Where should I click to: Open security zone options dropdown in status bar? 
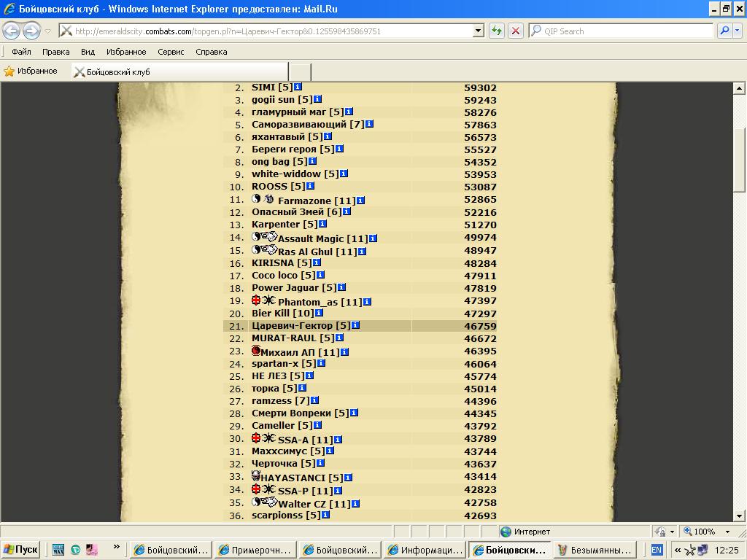click(x=672, y=532)
